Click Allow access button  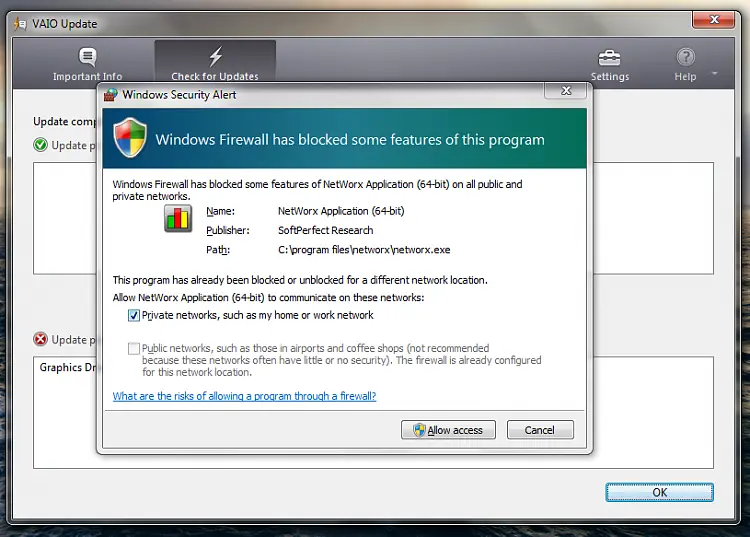click(x=448, y=430)
